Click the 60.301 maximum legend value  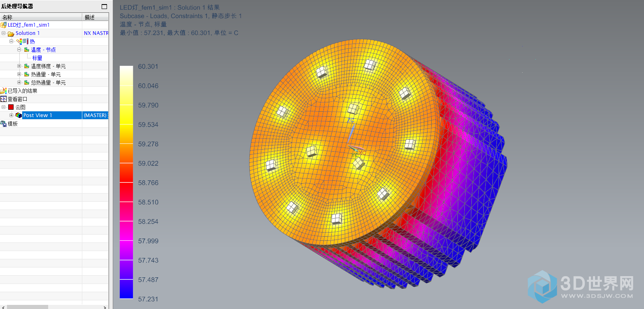(148, 67)
